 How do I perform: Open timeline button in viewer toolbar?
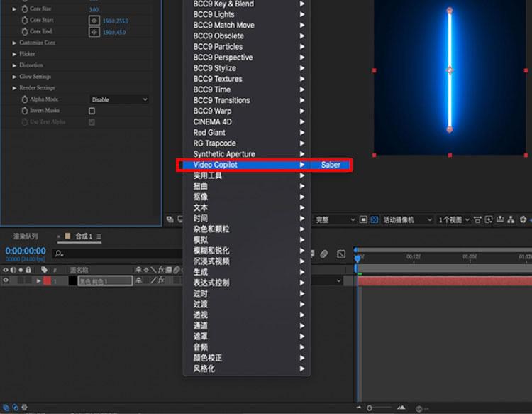500,219
